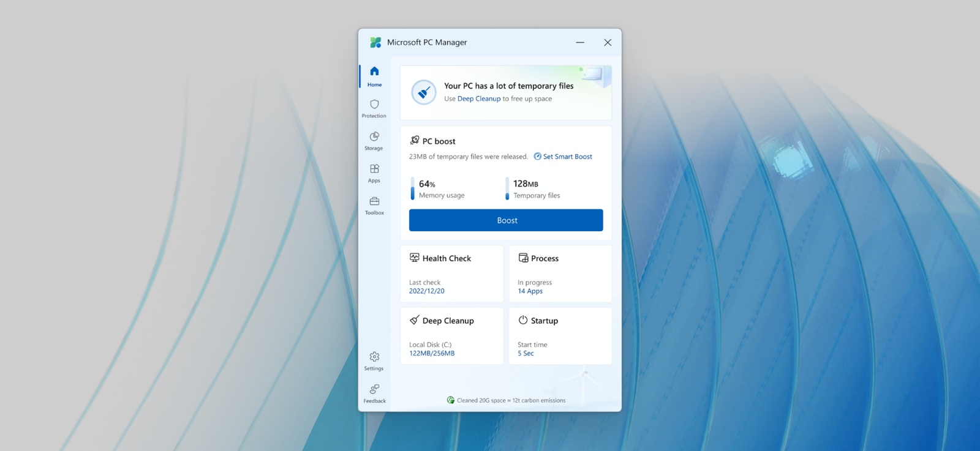
Task: Click the green leaf carbon emissions icon
Action: click(451, 400)
